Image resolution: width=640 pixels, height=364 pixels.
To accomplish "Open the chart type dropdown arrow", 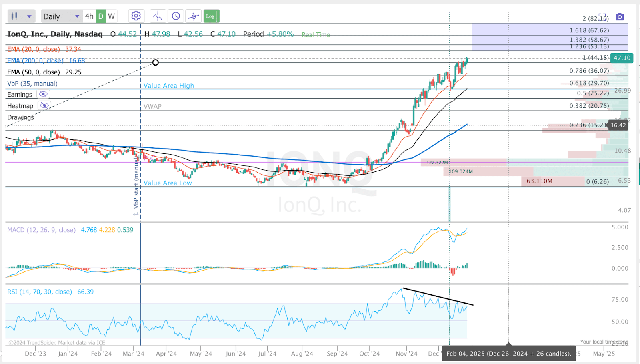I will coord(29,16).
